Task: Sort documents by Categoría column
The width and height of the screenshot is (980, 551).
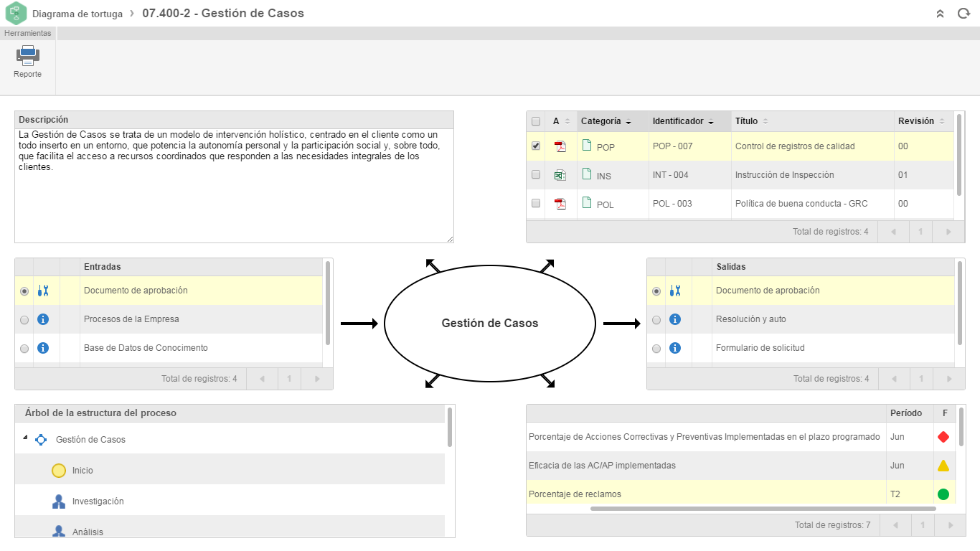Action: pos(612,121)
